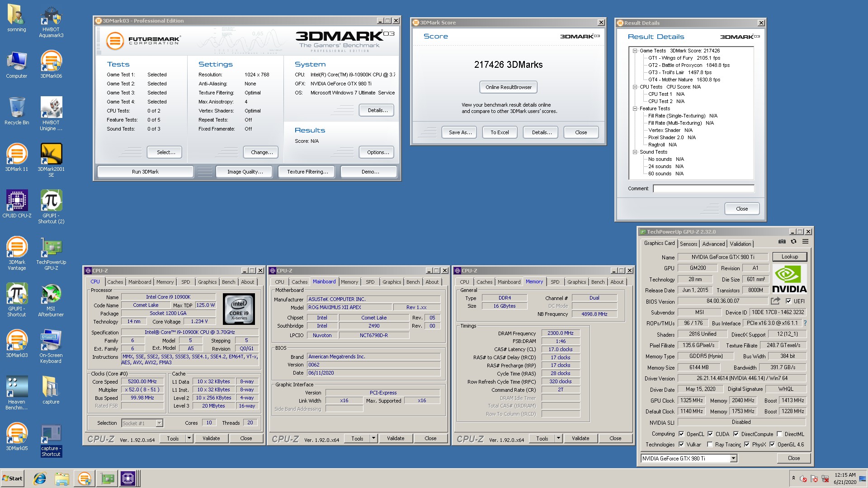Open the Recycle Bin icon

click(17, 111)
